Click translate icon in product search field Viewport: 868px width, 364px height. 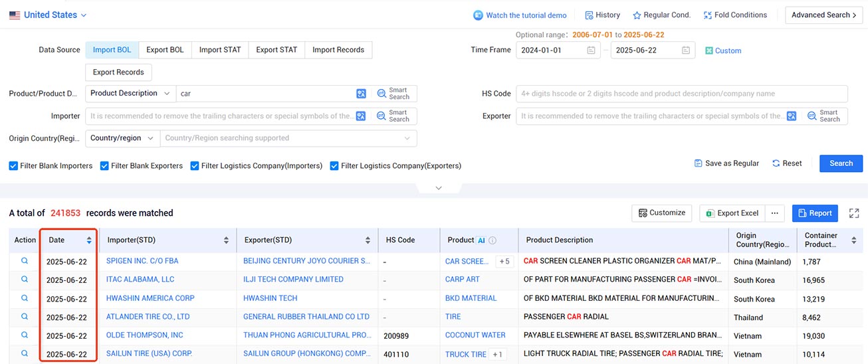point(361,94)
